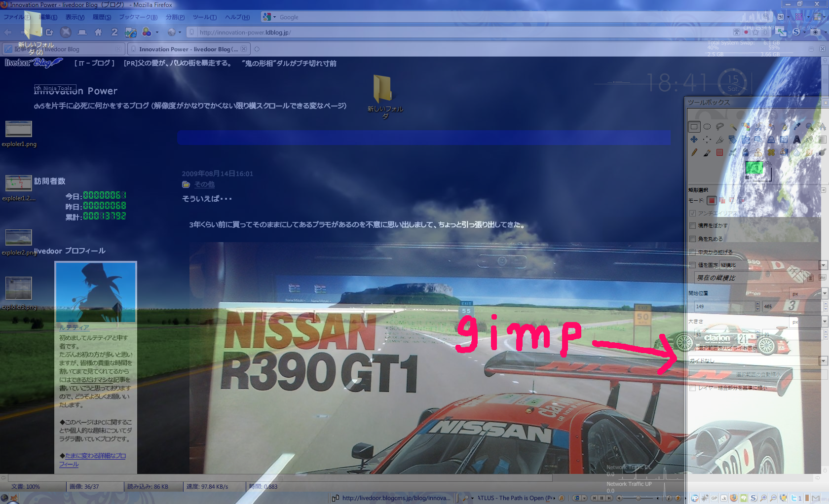Select the Paintbrush tool
829x504 pixels.
[x=707, y=152]
